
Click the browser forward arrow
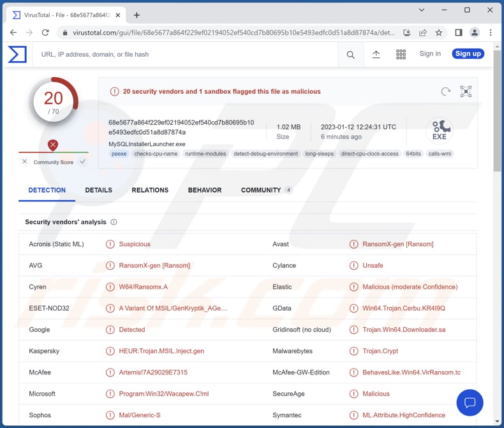tap(29, 33)
